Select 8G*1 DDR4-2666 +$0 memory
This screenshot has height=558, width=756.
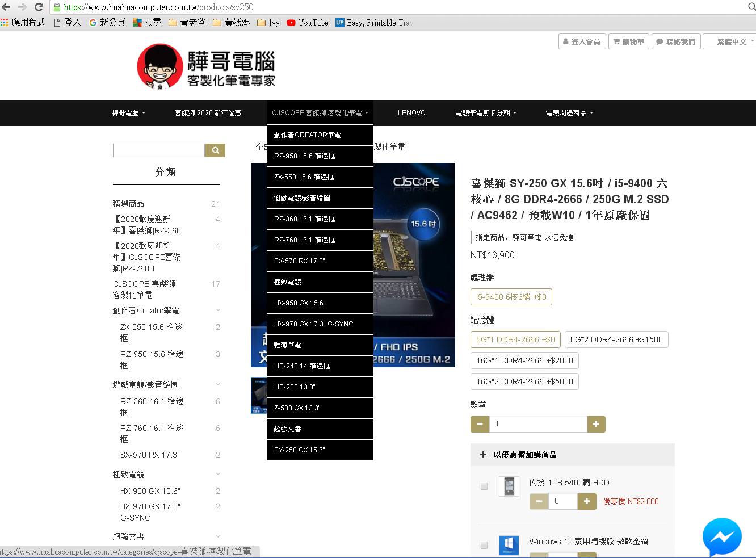[x=515, y=339]
